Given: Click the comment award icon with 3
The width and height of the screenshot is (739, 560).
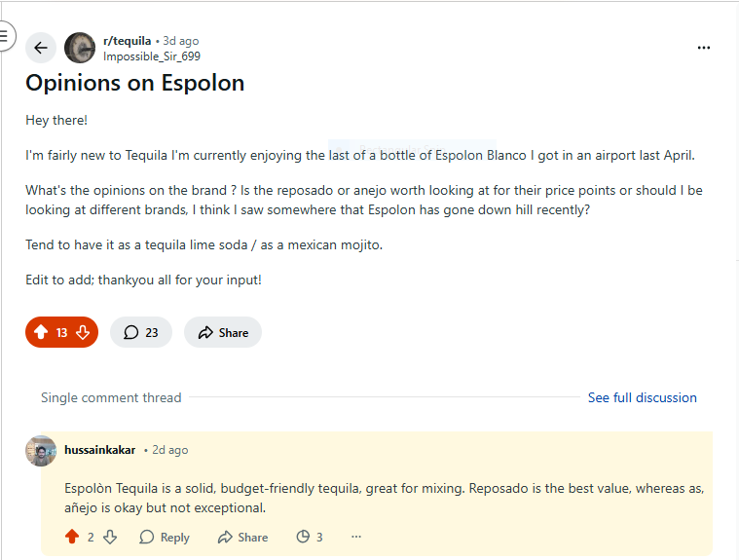Looking at the screenshot, I should click(x=309, y=537).
